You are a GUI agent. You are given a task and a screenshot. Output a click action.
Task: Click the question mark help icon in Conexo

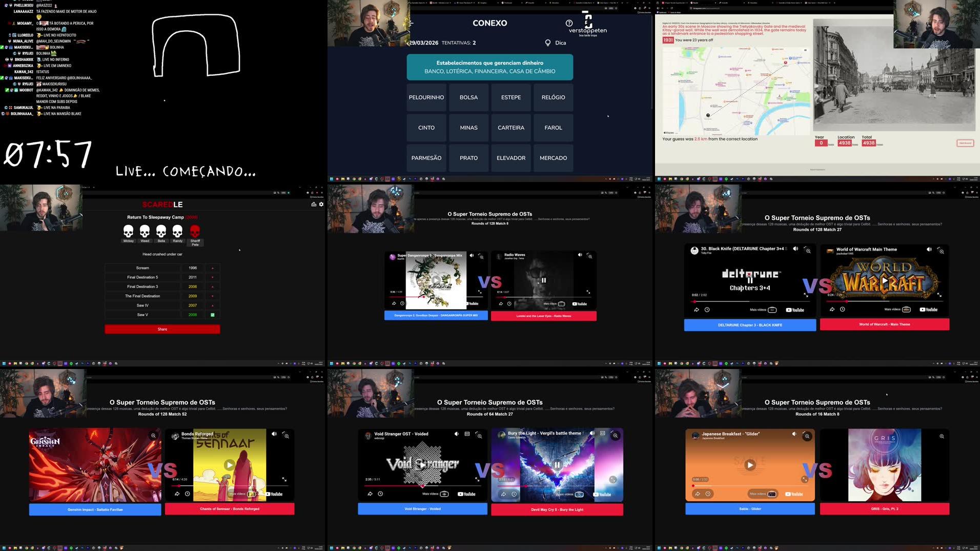pos(569,23)
